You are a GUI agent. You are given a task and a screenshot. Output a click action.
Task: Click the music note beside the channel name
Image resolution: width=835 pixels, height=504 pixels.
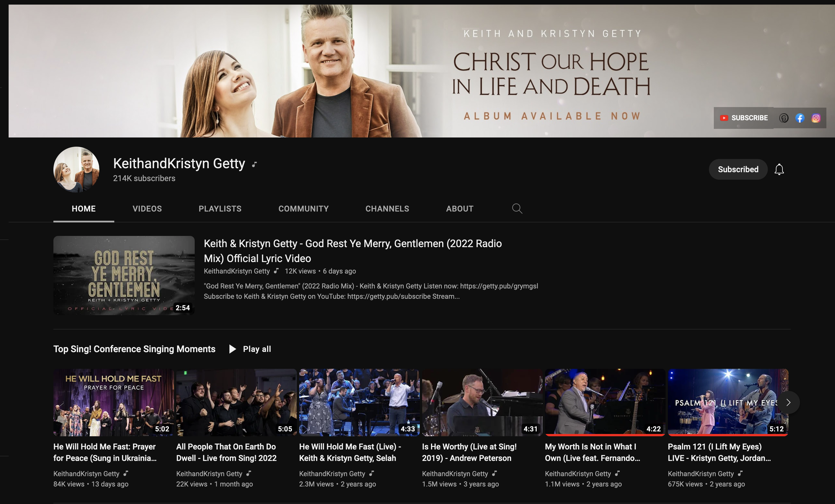254,165
